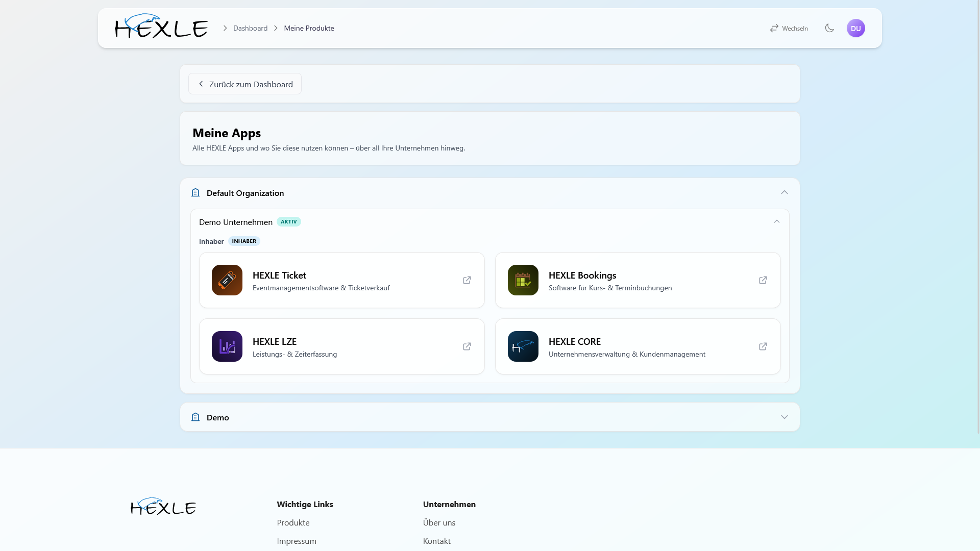The width and height of the screenshot is (980, 551).
Task: Open the HEXLE Bookings calendar icon
Action: (x=523, y=280)
